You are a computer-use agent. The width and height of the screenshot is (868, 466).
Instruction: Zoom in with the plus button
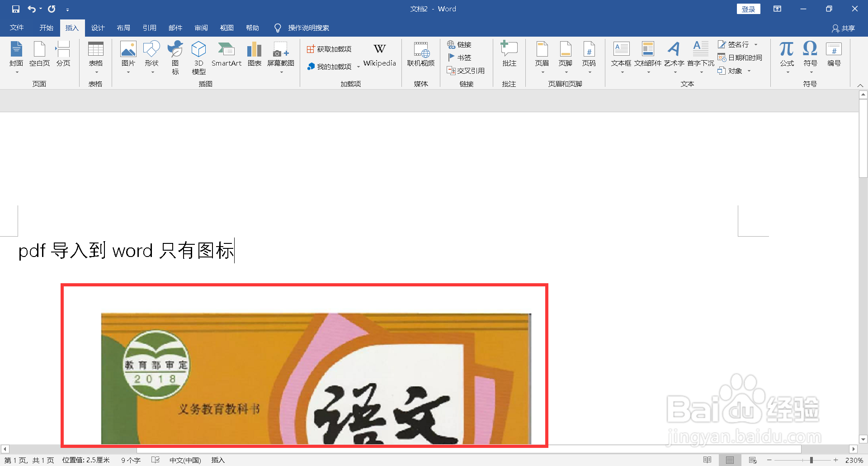(x=836, y=460)
